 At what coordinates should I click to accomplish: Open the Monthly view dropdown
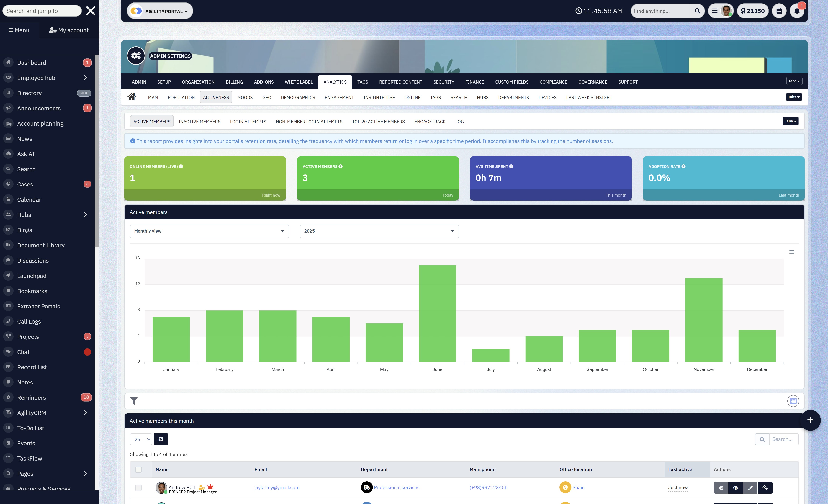click(x=209, y=231)
